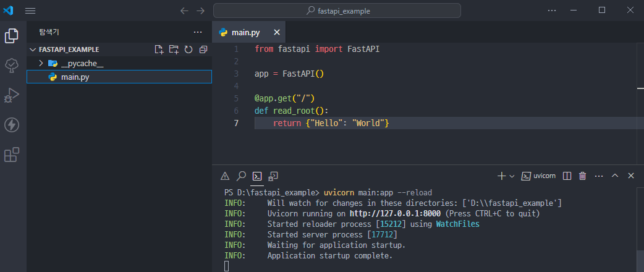
Task: Click line number 1 in the gutter
Action: (236, 49)
